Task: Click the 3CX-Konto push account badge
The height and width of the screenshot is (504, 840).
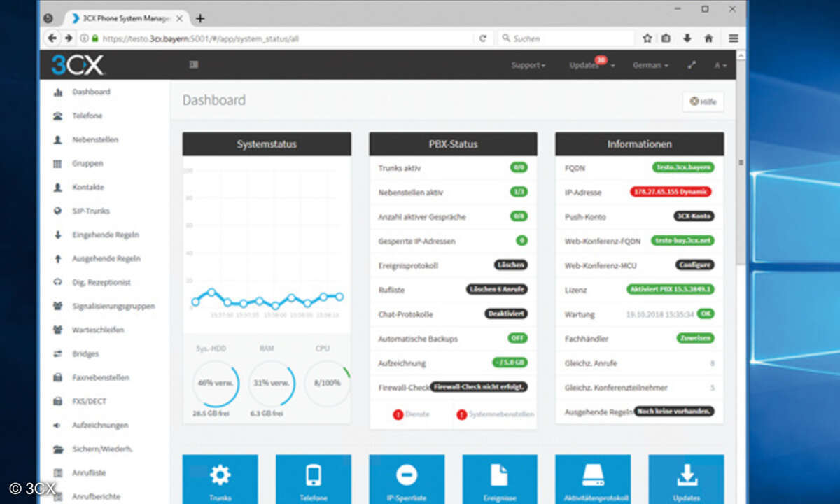Action: click(x=694, y=216)
